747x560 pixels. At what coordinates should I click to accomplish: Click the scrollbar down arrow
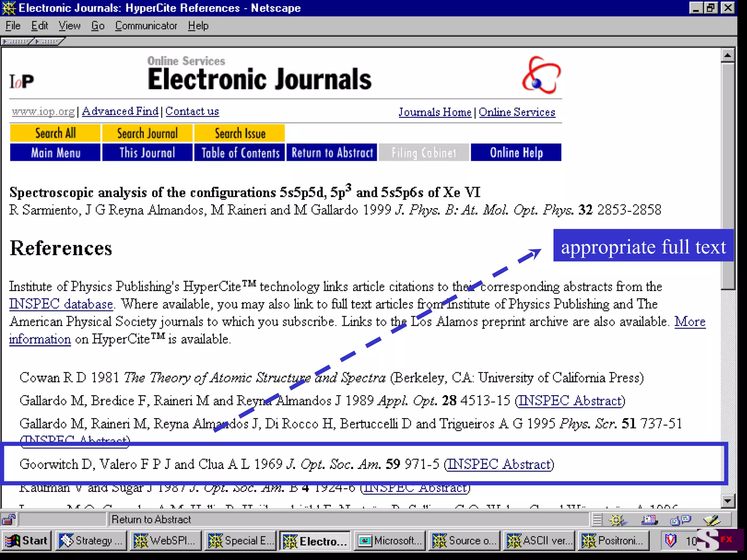pos(727,501)
